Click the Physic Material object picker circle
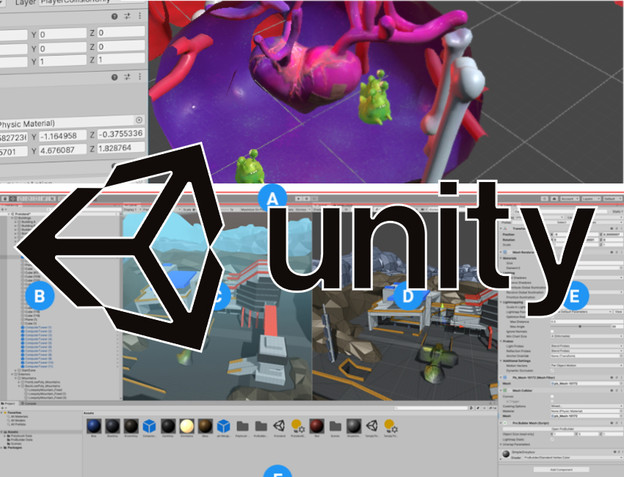The height and width of the screenshot is (477, 624). click(139, 122)
